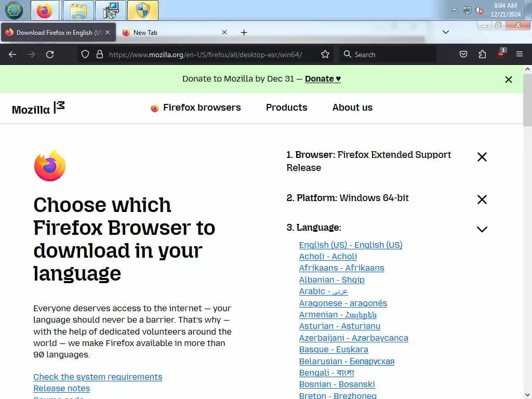Viewport: 532px width, 399px height.
Task: Select Belarusian language
Action: coord(347,362)
